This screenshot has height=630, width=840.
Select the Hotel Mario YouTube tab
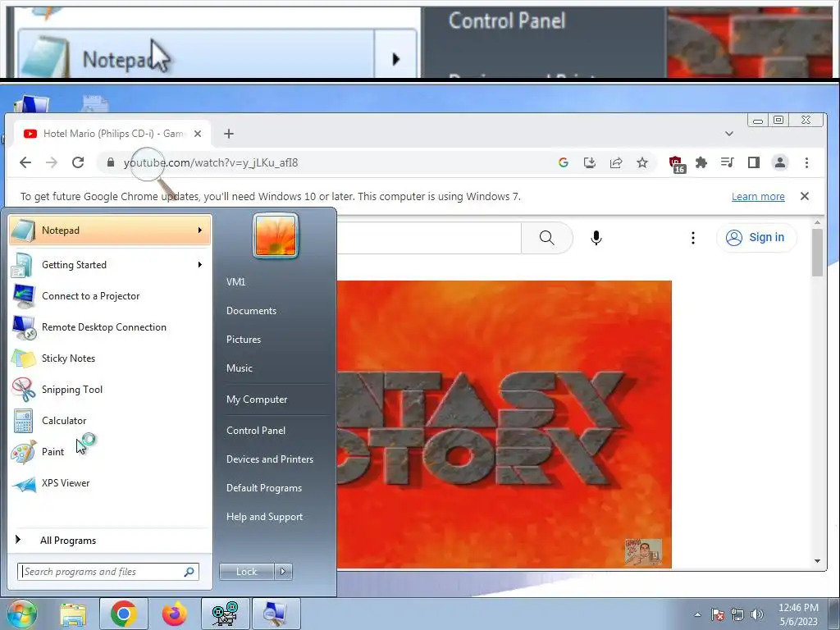(112, 134)
